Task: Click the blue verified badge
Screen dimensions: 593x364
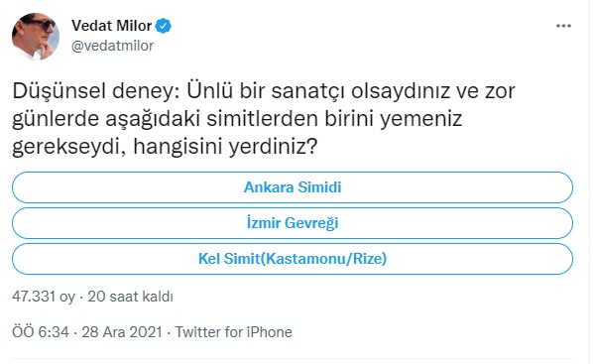Action: (x=164, y=26)
